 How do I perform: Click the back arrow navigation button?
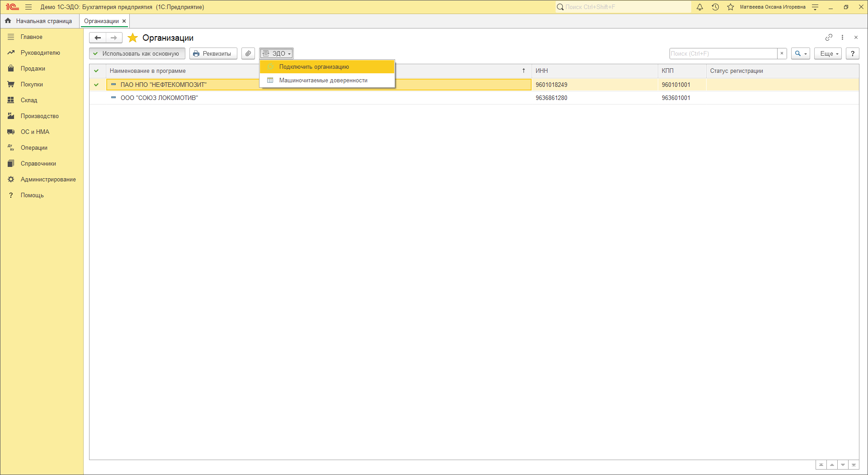click(98, 38)
